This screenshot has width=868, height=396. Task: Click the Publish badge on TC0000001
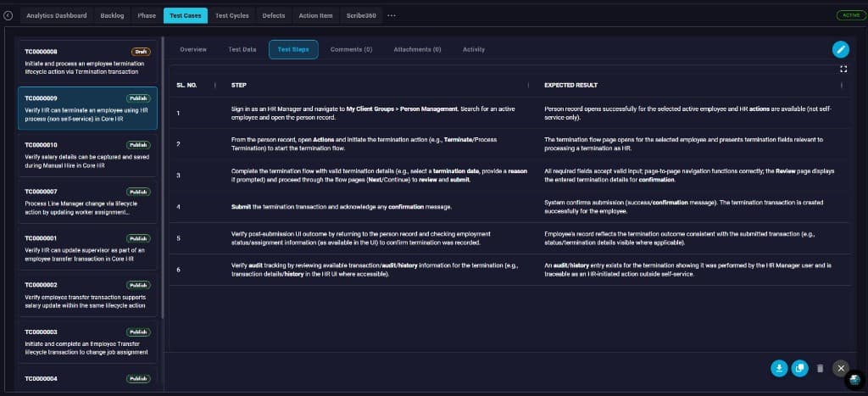138,238
